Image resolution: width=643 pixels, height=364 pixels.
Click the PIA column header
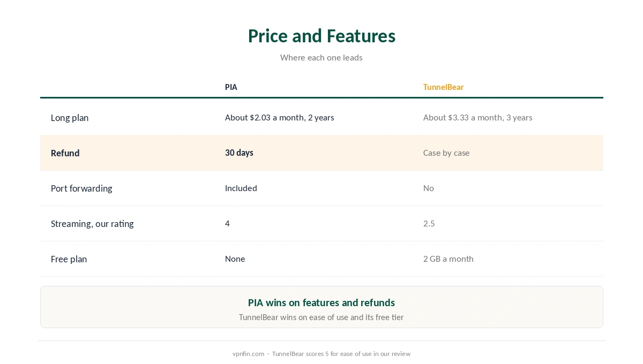click(x=231, y=87)
